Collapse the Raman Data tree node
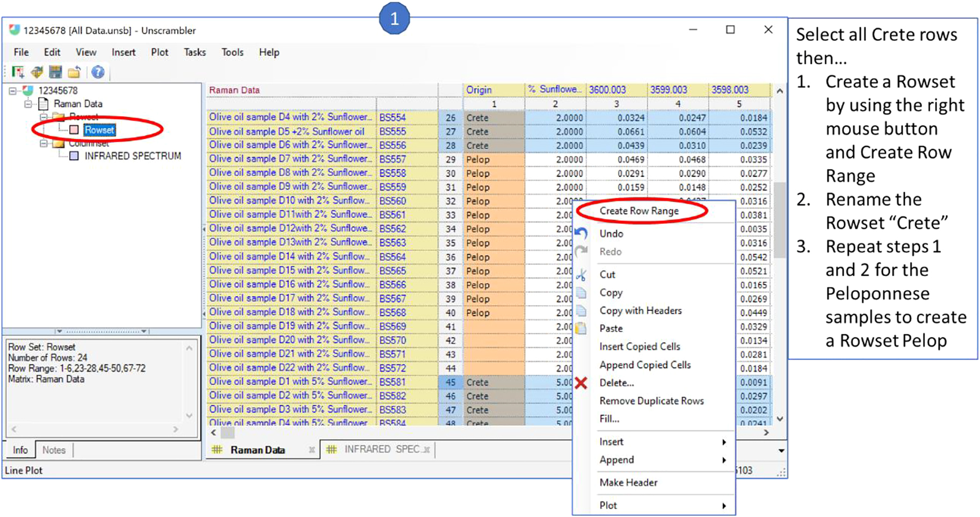The image size is (980, 517). tap(28, 104)
